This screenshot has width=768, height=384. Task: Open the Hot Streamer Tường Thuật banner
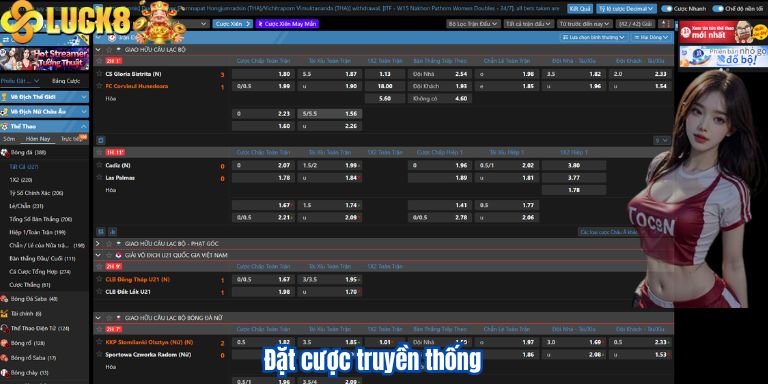[x=45, y=59]
